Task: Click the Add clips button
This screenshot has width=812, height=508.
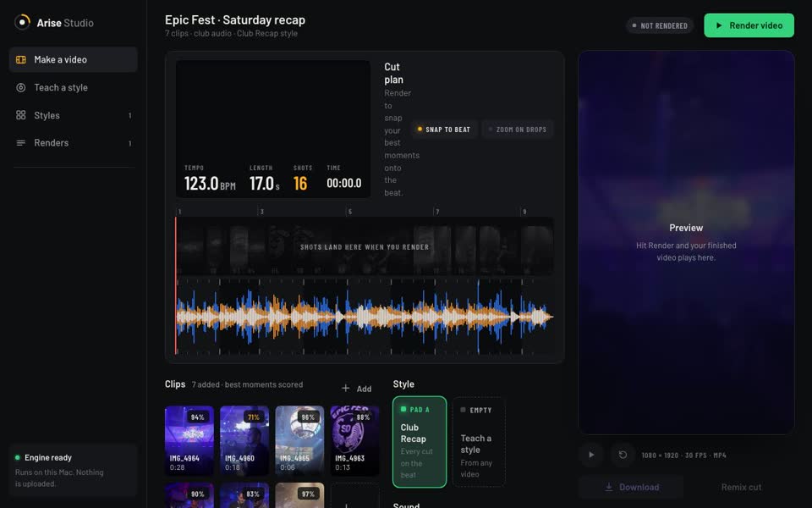Action: click(356, 389)
